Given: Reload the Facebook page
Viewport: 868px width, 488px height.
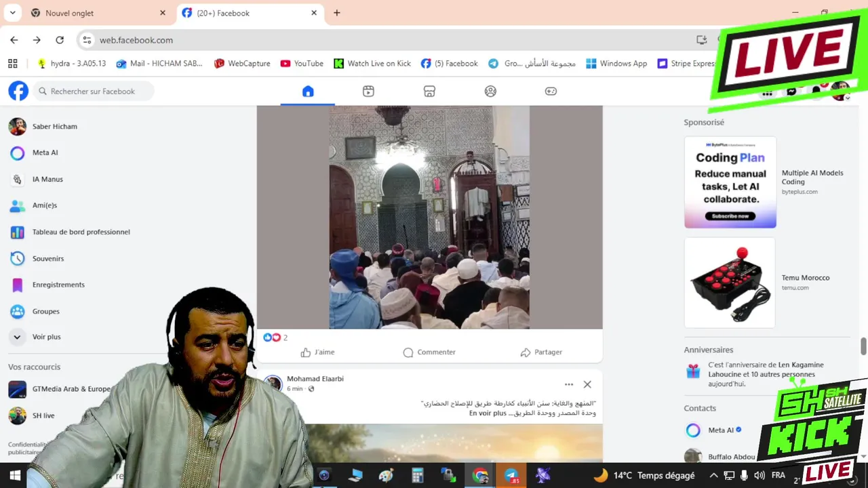Looking at the screenshot, I should pos(60,40).
